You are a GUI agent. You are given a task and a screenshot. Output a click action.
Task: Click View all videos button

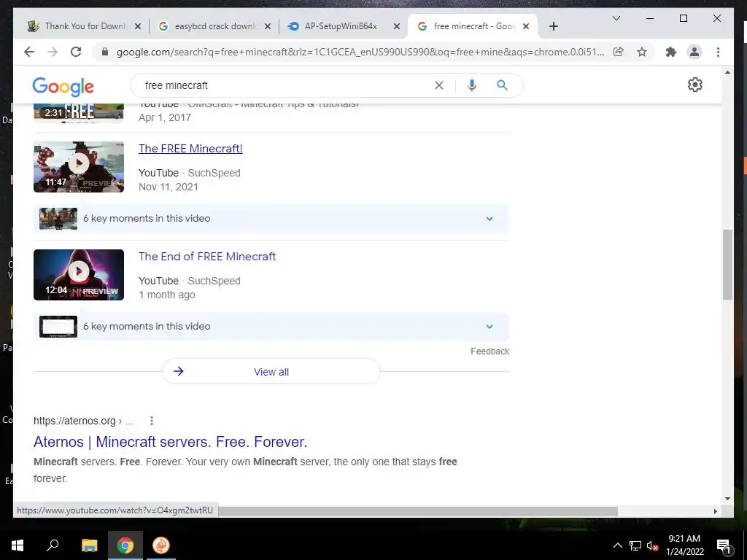point(271,371)
